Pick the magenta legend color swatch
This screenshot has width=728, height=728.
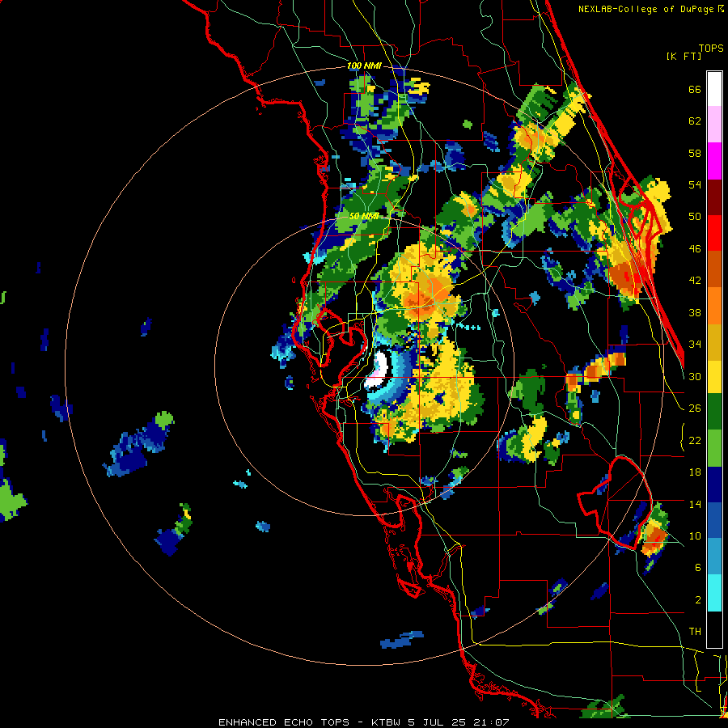pyautogui.click(x=714, y=161)
